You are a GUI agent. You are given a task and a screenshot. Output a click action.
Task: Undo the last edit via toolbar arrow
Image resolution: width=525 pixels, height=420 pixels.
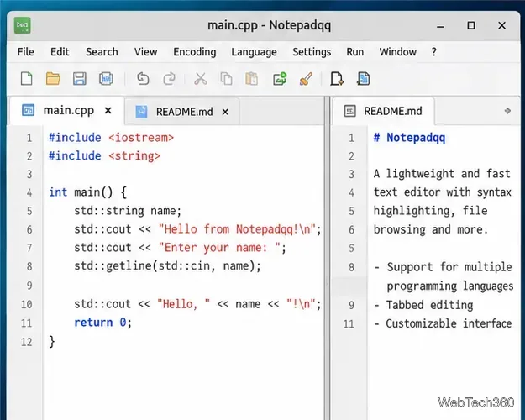click(x=143, y=79)
